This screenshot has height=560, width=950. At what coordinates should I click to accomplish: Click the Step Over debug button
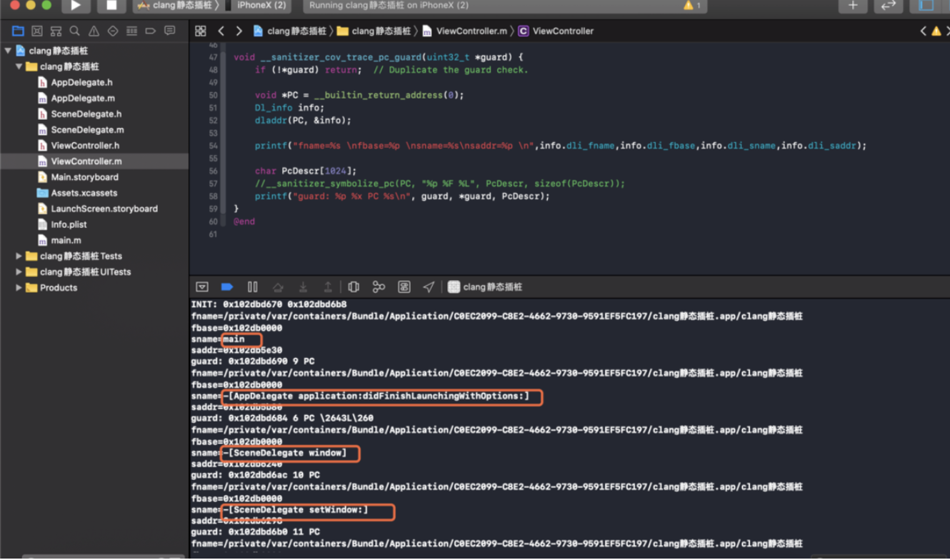278,287
